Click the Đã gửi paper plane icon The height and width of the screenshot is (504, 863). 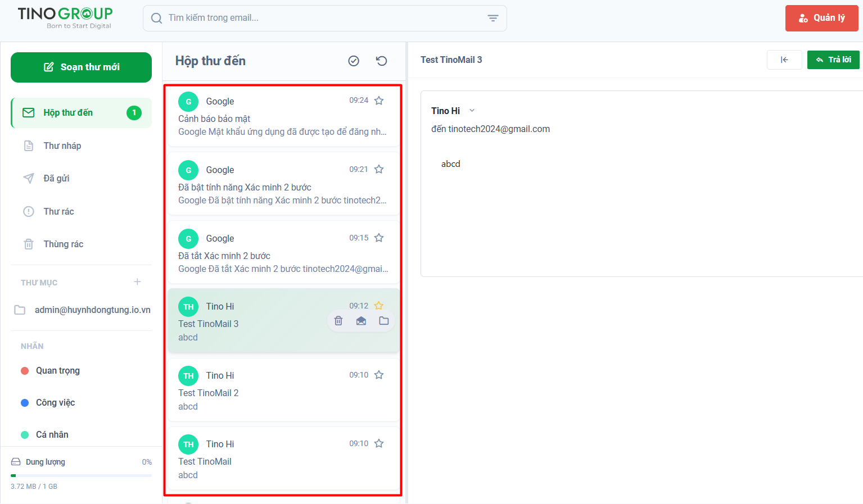[29, 179]
